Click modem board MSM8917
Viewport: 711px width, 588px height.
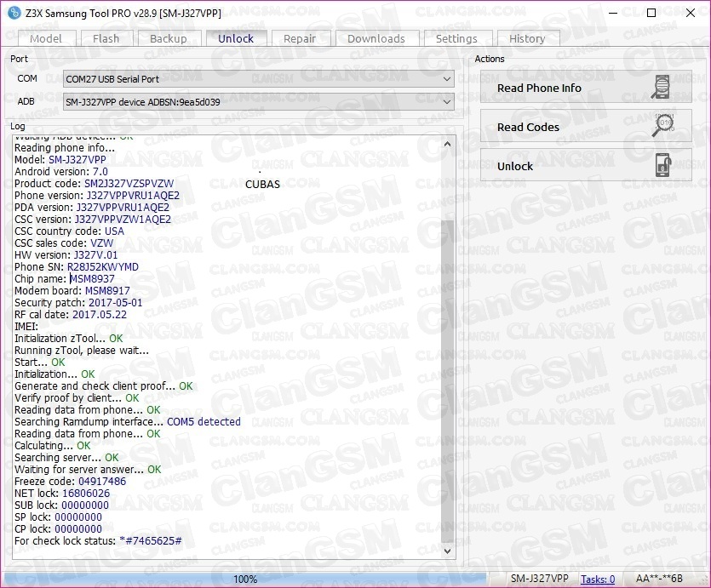[x=107, y=291]
